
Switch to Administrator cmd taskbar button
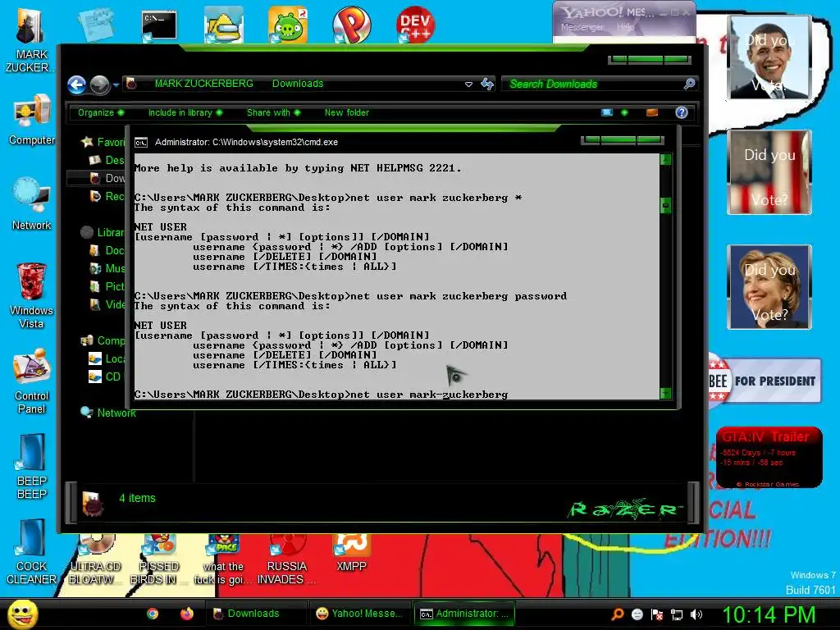464,614
